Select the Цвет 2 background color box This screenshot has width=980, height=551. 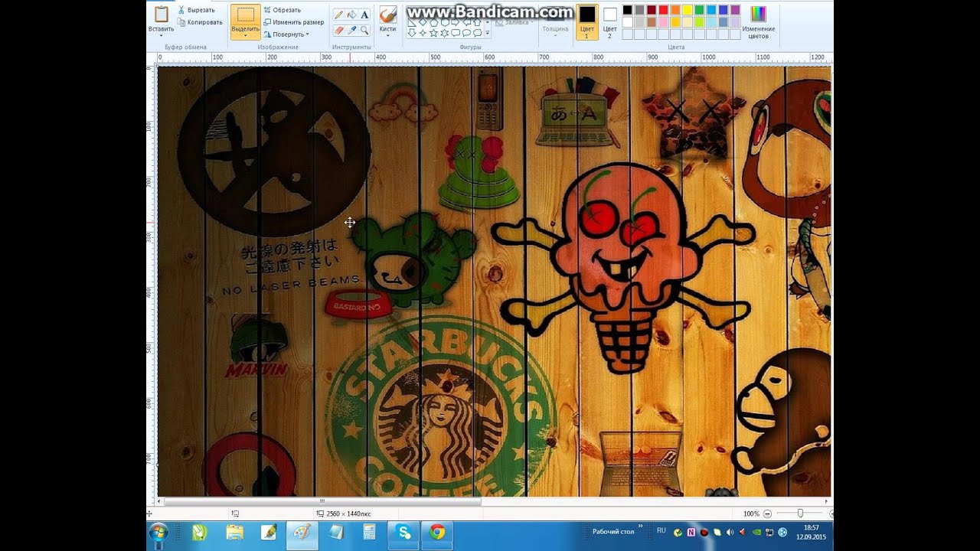coord(609,21)
